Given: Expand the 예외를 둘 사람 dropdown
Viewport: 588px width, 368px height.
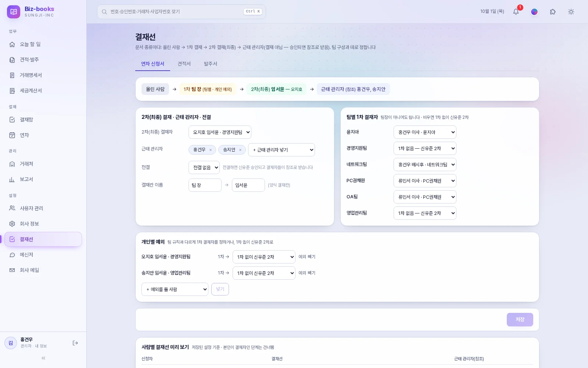Looking at the screenshot, I should coord(175,289).
